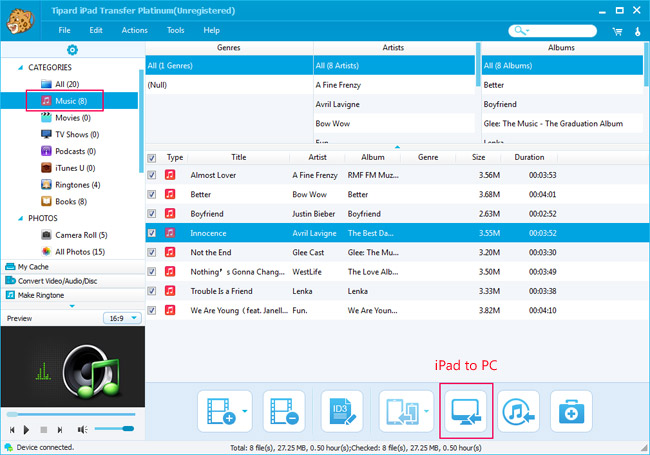
Task: Open the toolbox briefcase button
Action: (571, 411)
